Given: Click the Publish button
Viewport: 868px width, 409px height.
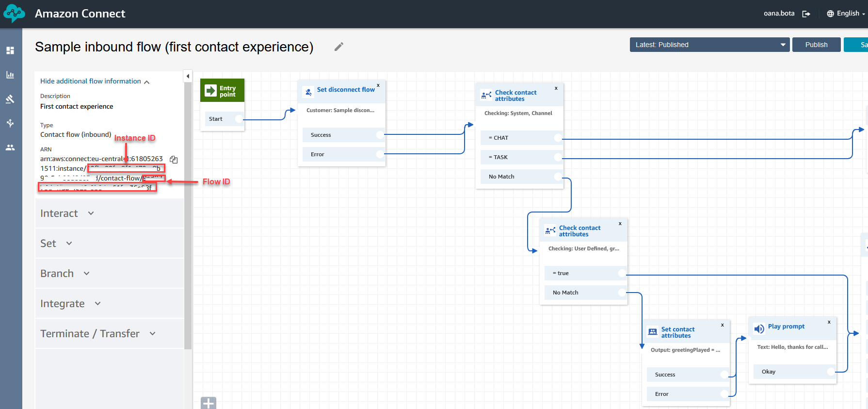Looking at the screenshot, I should pos(817,45).
